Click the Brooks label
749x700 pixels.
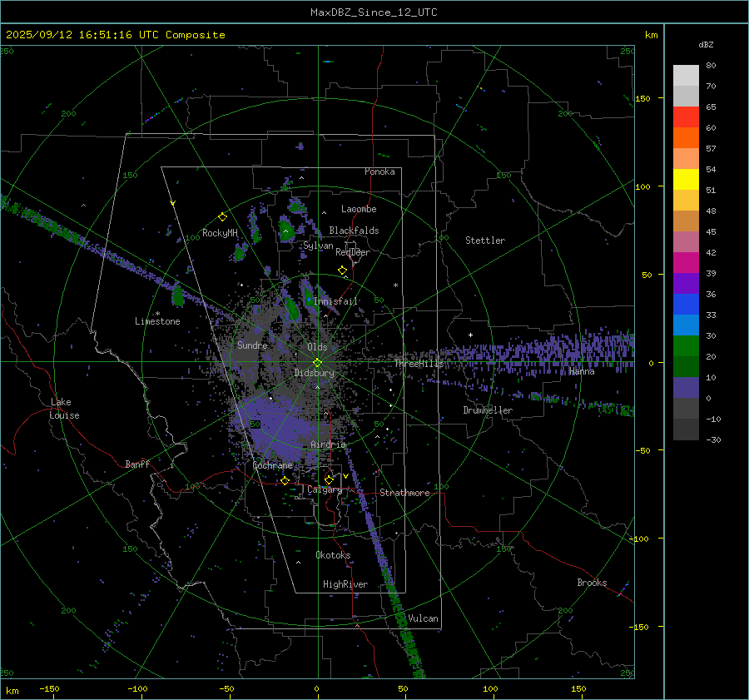pos(592,583)
